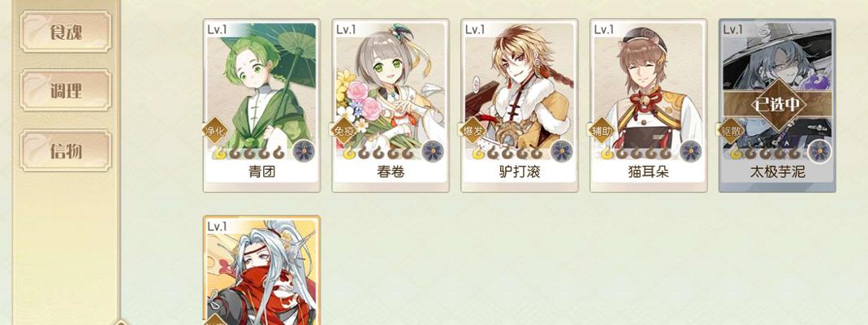Select the 春卷 character card
The height and width of the screenshot is (325, 868).
[x=391, y=106]
